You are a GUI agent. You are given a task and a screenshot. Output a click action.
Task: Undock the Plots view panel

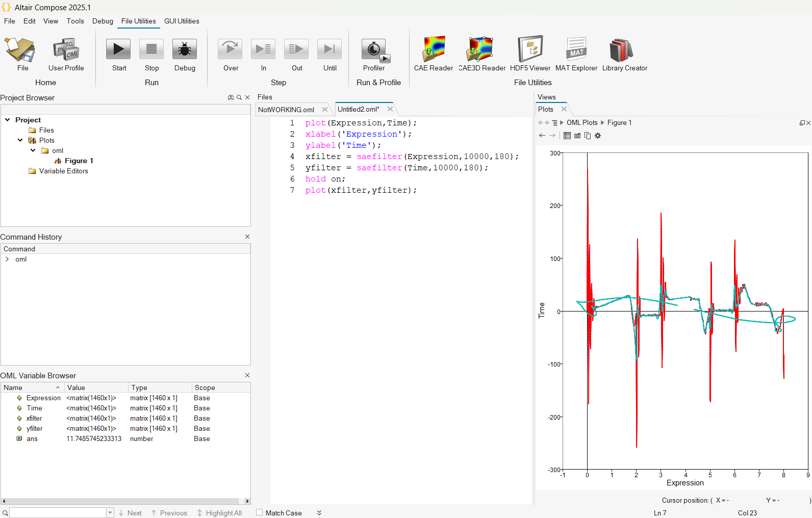click(x=802, y=123)
